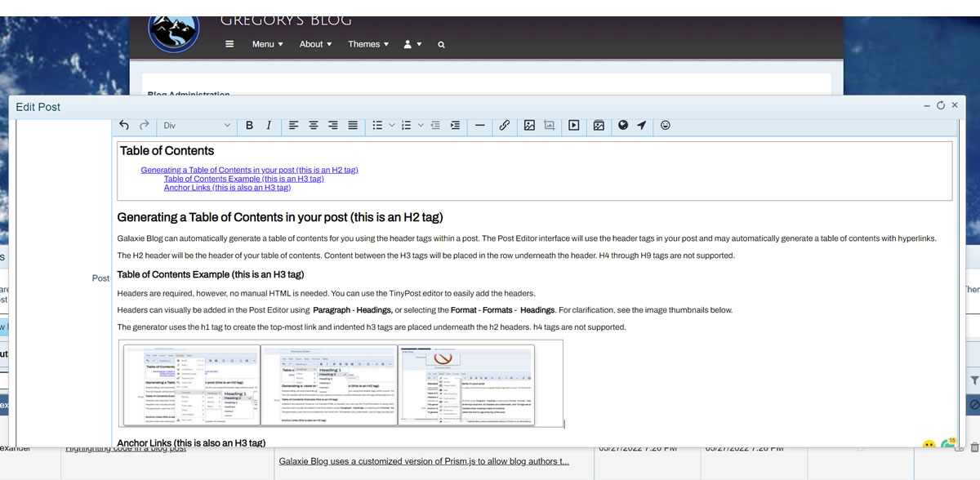Follow the 'Generating a Table of Contents' link

coord(249,170)
